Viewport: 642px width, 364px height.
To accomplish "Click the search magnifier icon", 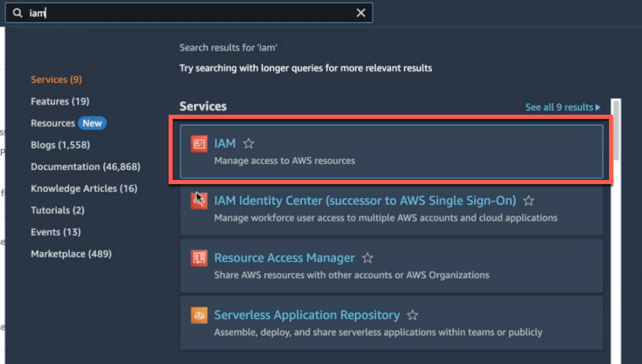I will 17,13.
